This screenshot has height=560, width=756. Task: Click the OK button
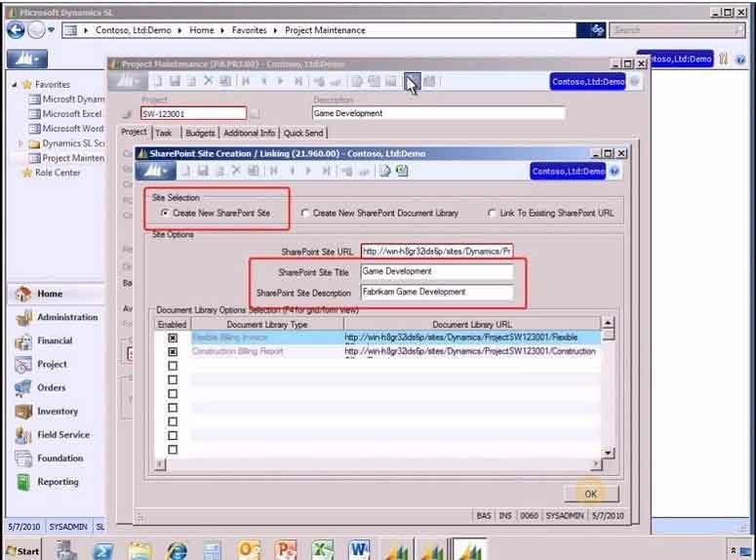(590, 494)
